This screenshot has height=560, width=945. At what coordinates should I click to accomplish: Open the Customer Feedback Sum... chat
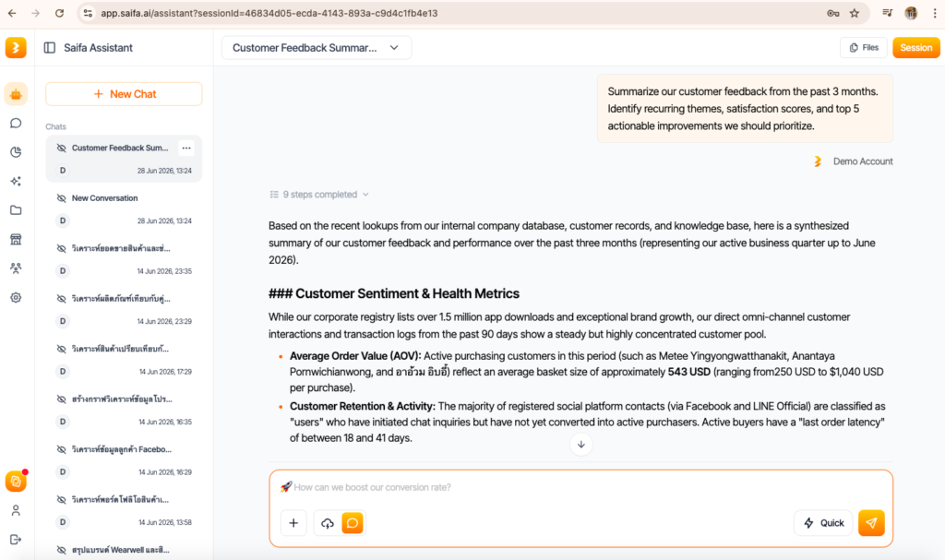pyautogui.click(x=124, y=159)
